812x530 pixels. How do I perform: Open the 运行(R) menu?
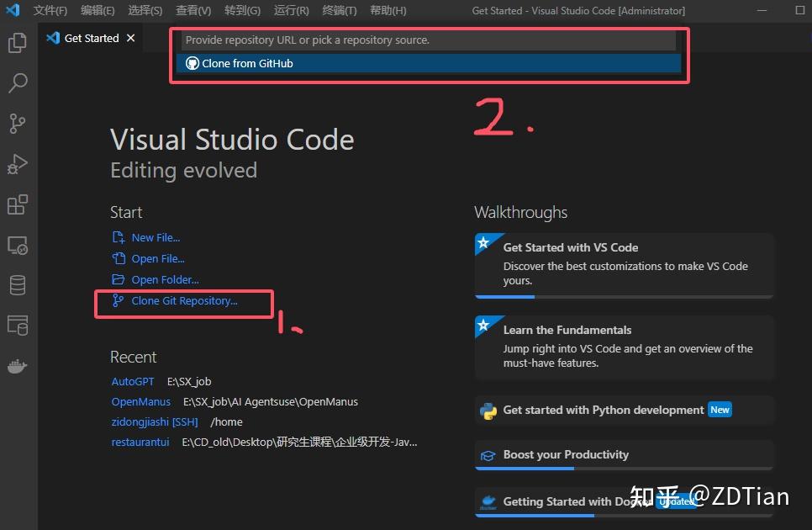click(x=291, y=10)
